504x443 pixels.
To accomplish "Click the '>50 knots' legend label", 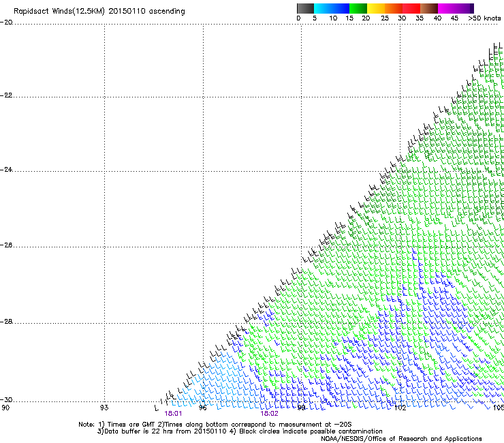I will (484, 18).
